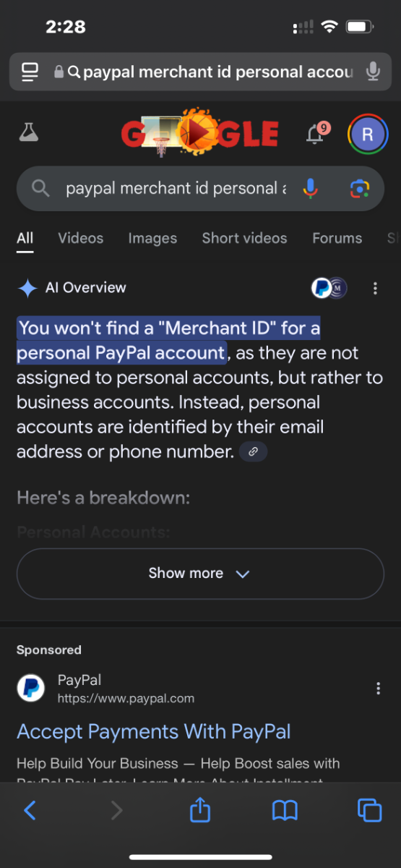Viewport: 401px width, 868px height.
Task: Tap the address bar microphone icon
Action: (373, 72)
